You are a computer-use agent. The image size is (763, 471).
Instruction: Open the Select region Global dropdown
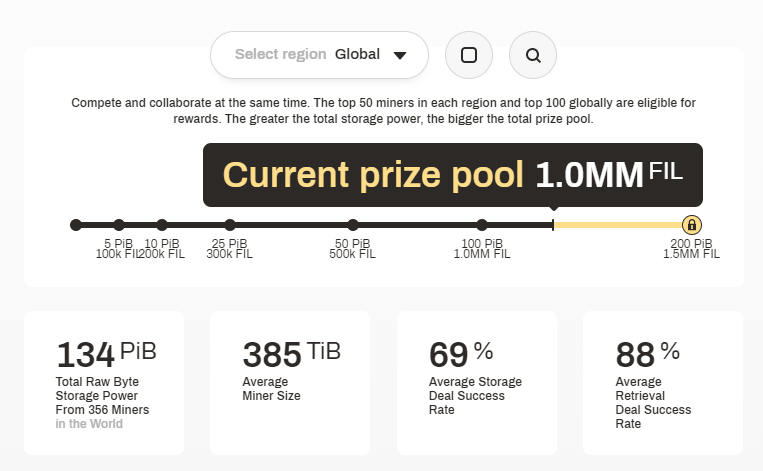point(319,55)
